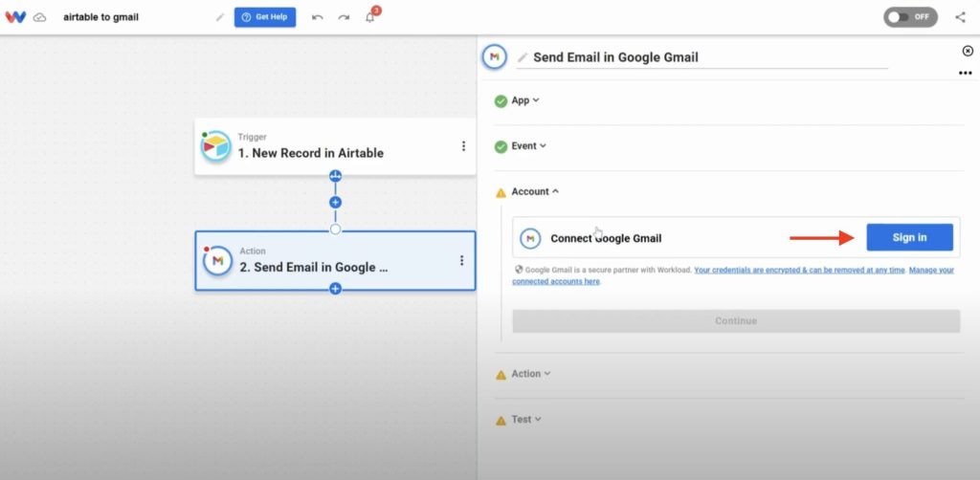The height and width of the screenshot is (480, 980).
Task: Expand the Action section
Action: 531,373
